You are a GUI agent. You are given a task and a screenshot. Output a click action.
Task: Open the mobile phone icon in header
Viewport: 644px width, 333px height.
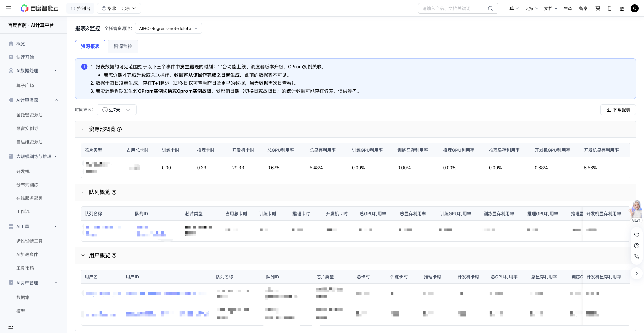[610, 8]
